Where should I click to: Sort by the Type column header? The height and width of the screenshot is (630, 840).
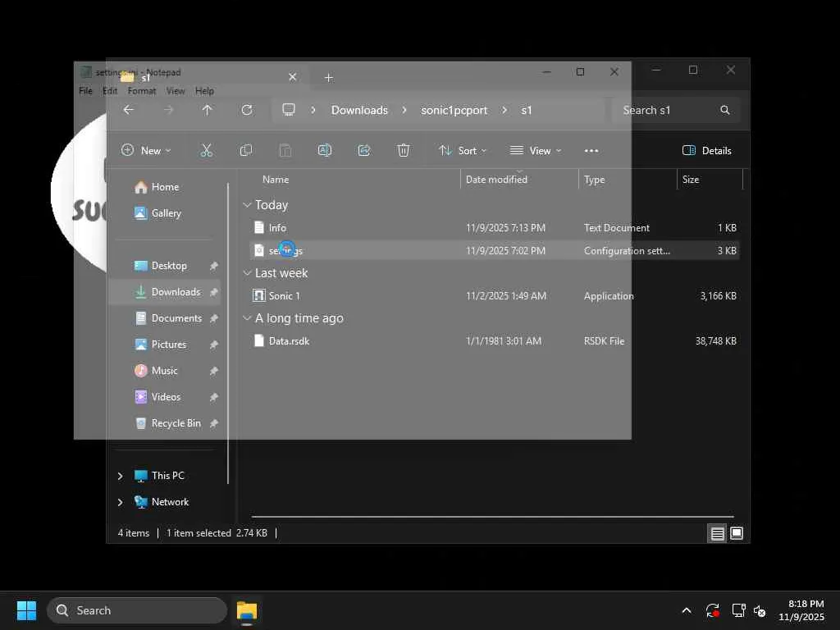pos(594,180)
